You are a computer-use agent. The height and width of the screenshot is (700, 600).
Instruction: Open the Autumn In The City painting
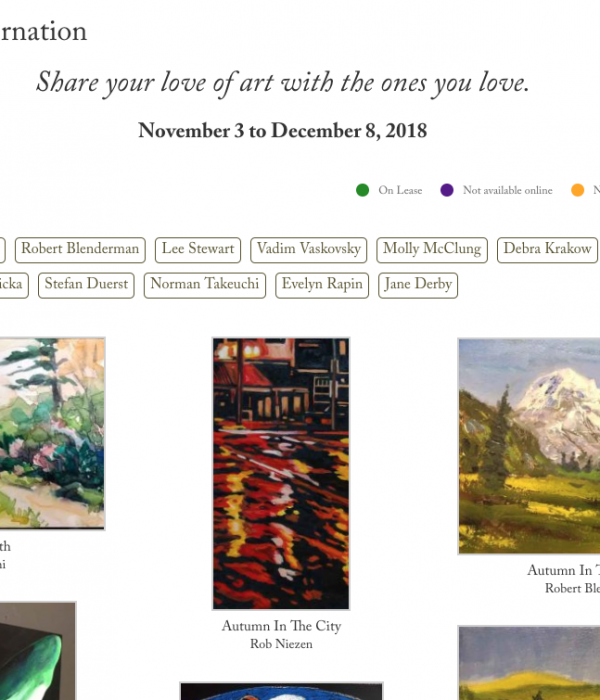(281, 474)
